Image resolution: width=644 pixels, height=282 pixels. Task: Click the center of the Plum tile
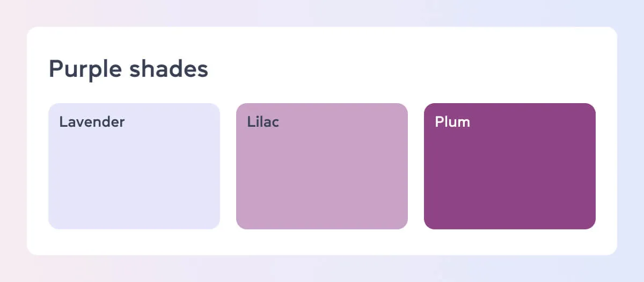point(510,166)
